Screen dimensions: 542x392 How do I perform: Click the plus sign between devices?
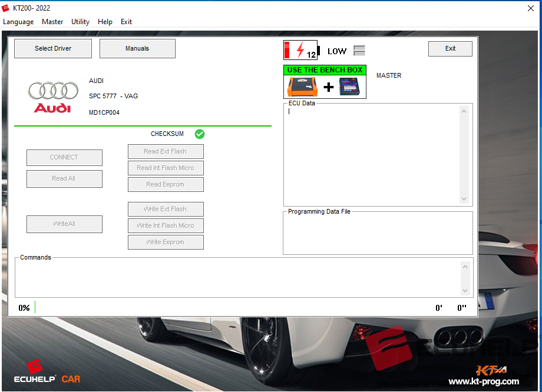328,87
